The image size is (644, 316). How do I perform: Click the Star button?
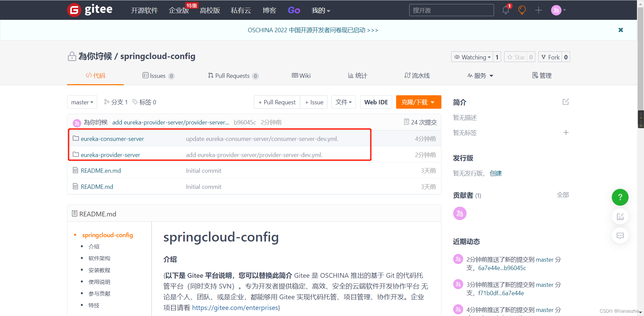[x=516, y=57]
